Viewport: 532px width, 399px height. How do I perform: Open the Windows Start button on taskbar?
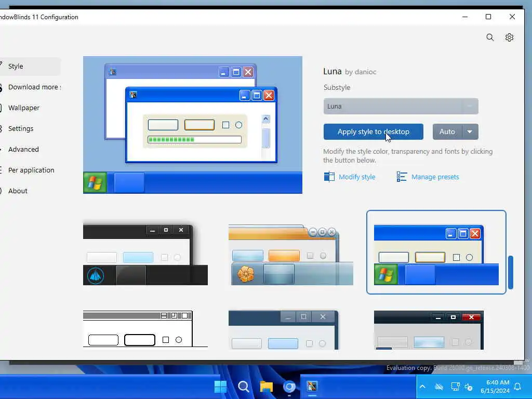point(220,387)
